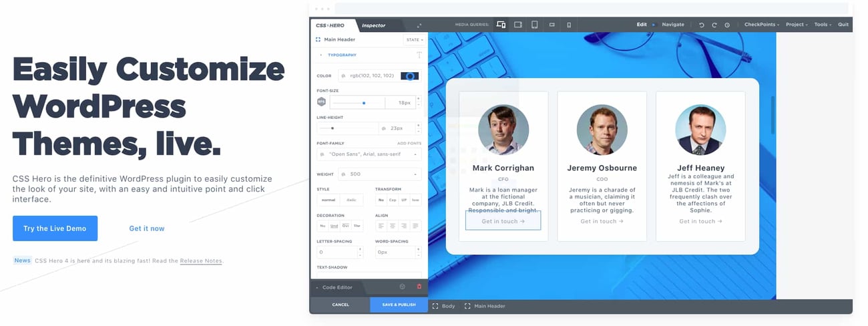Click the letter-spacing input field
This screenshot has width=868, height=326.
pos(337,253)
